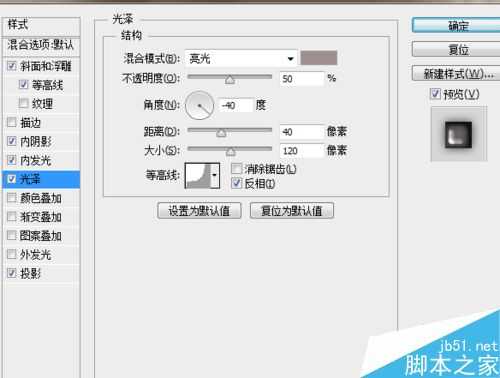Click the opacity value field showing 50
500x378 pixels.
pyautogui.click(x=302, y=79)
